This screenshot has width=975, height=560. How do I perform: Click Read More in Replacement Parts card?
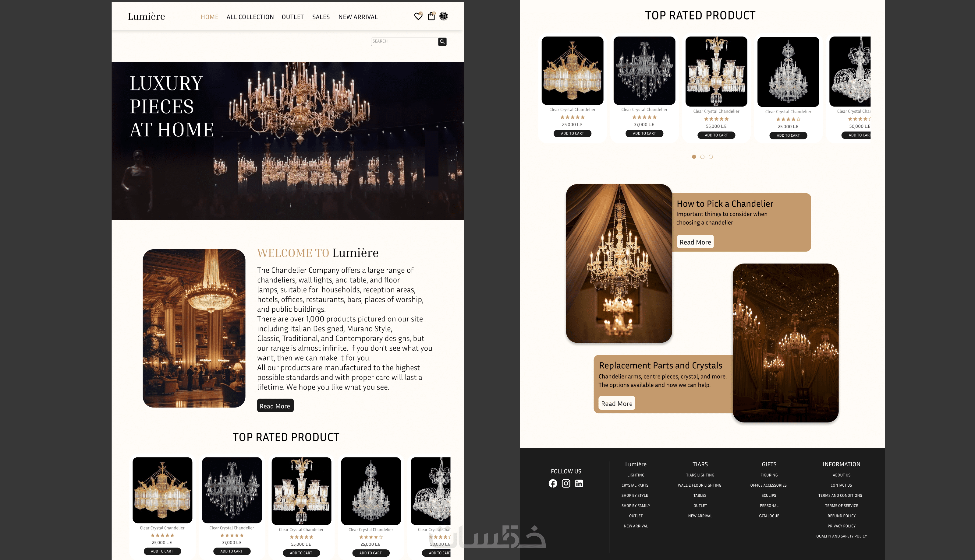point(617,404)
